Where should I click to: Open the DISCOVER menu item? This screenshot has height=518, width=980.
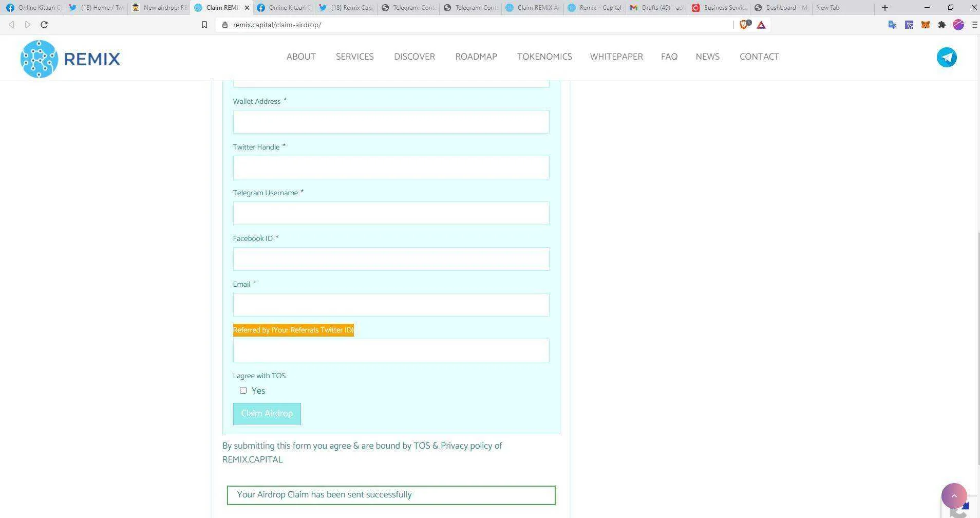(x=414, y=57)
